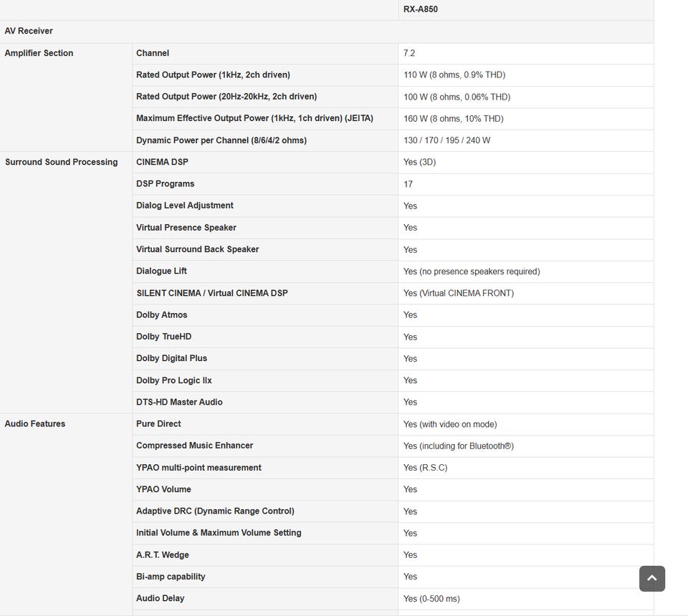Click Rated Output Power (1kHz, 2ch driven)
The height and width of the screenshot is (616, 688).
click(x=213, y=75)
